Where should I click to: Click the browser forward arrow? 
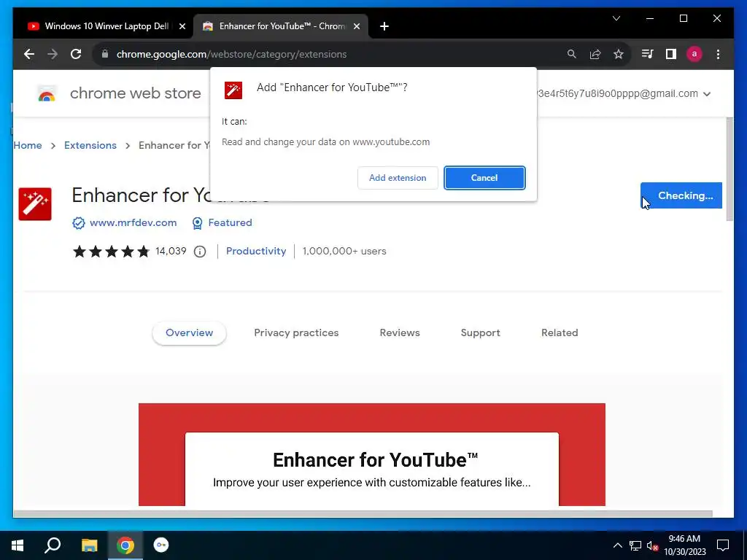[x=53, y=54]
